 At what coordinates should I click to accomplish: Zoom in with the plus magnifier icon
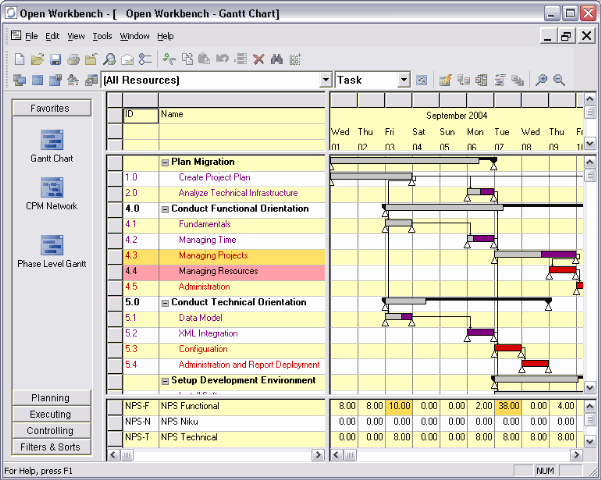click(x=541, y=80)
